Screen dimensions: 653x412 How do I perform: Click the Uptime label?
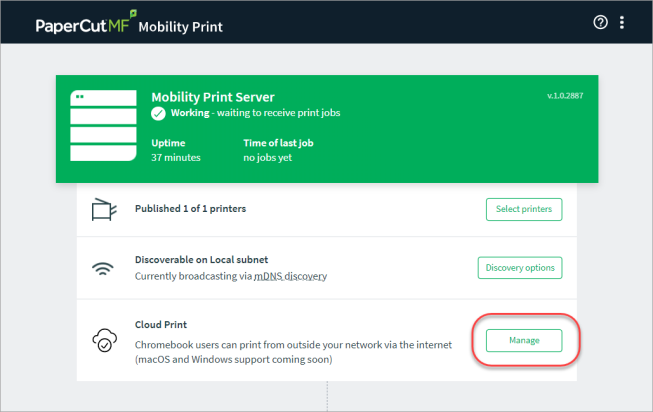[x=168, y=143]
